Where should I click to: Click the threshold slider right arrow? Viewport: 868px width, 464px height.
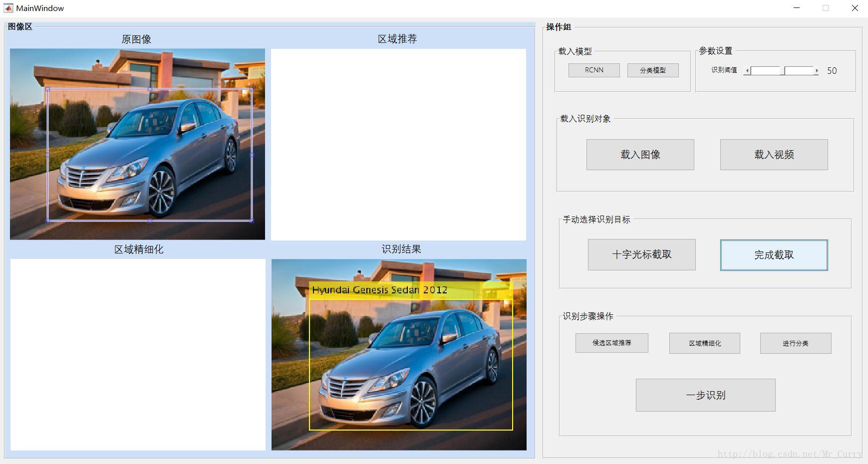coord(816,71)
